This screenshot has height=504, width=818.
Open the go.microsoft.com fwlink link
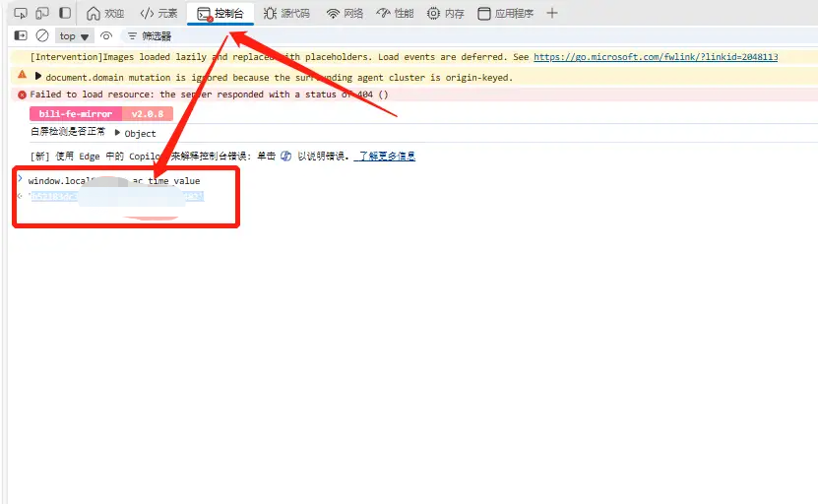pyautogui.click(x=655, y=57)
